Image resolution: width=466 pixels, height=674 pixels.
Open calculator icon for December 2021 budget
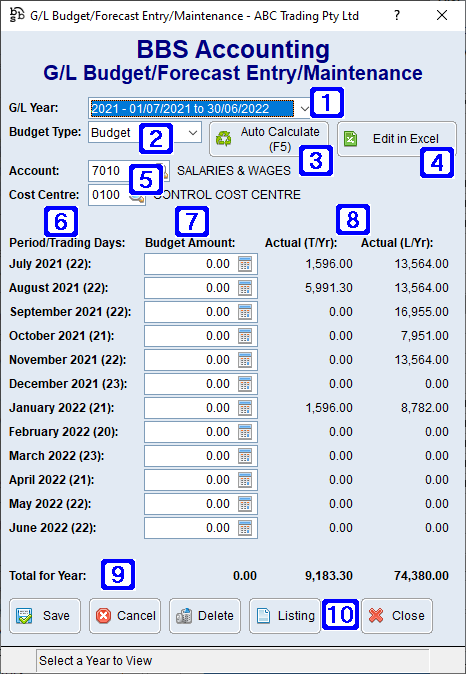click(245, 384)
